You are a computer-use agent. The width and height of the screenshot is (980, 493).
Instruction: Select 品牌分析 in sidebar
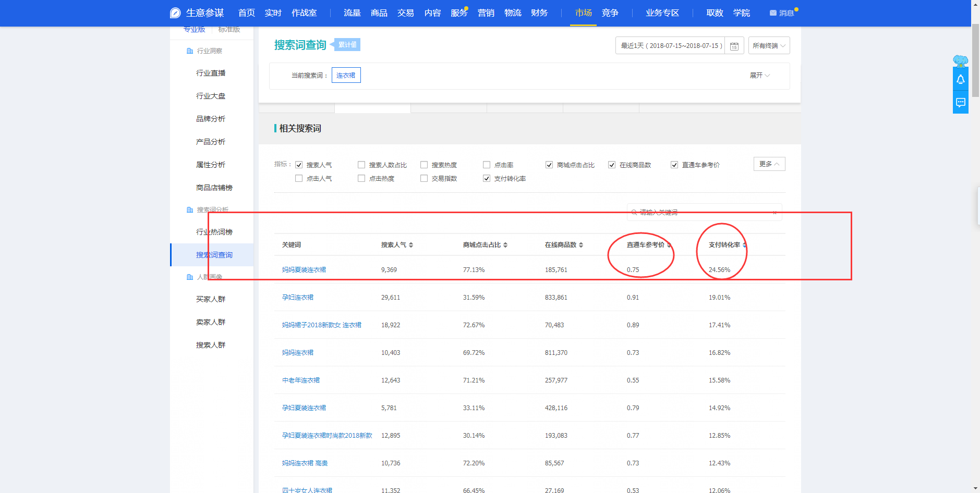(x=211, y=119)
